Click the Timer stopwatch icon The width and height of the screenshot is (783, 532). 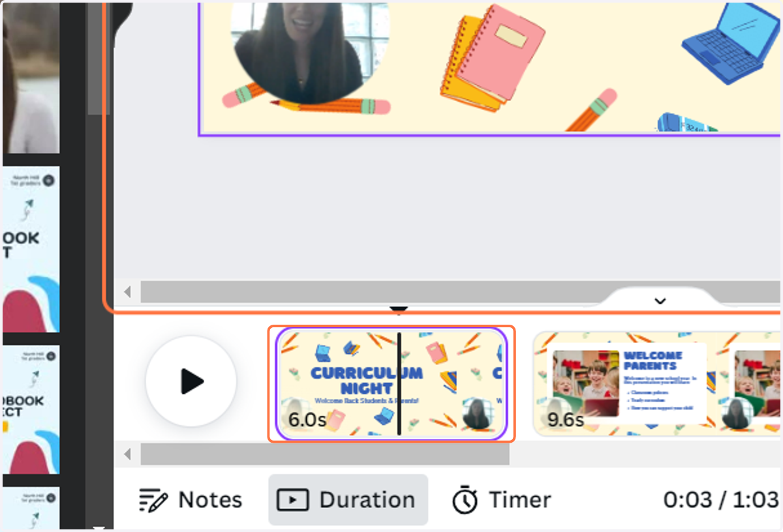[465, 499]
